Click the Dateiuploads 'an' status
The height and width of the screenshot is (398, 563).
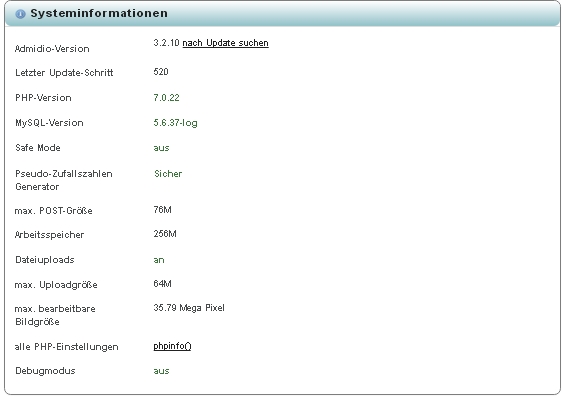click(x=159, y=260)
